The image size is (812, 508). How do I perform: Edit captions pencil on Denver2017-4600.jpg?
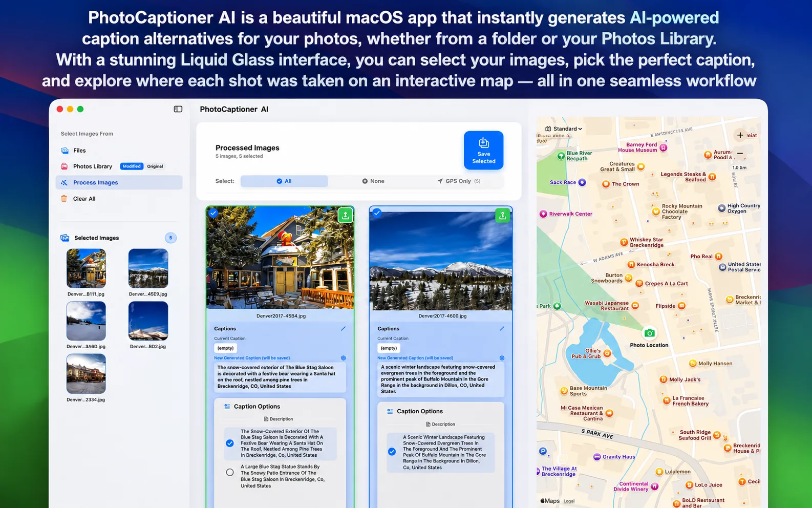point(502,329)
